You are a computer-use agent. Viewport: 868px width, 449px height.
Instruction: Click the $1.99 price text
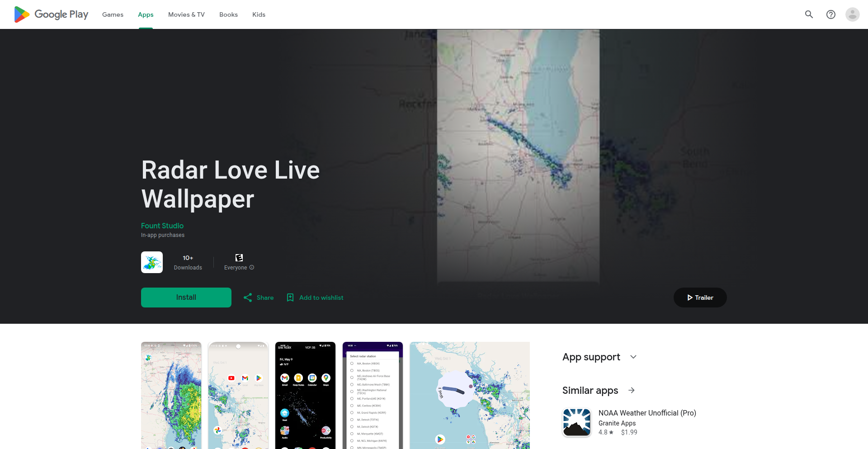click(629, 432)
